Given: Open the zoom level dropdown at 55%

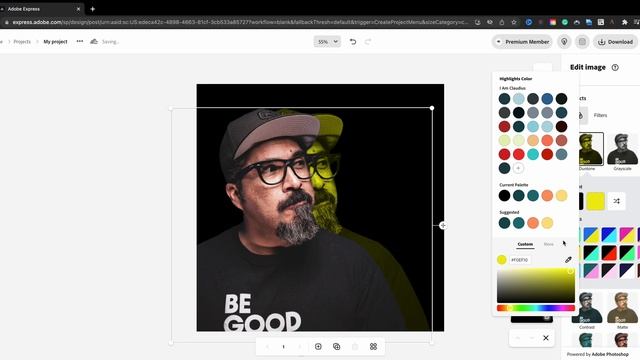Looking at the screenshot, I should pos(327,42).
